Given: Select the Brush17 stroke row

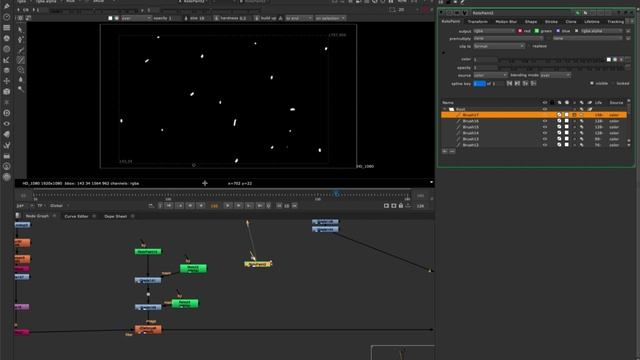Looking at the screenshot, I should 534,115.
